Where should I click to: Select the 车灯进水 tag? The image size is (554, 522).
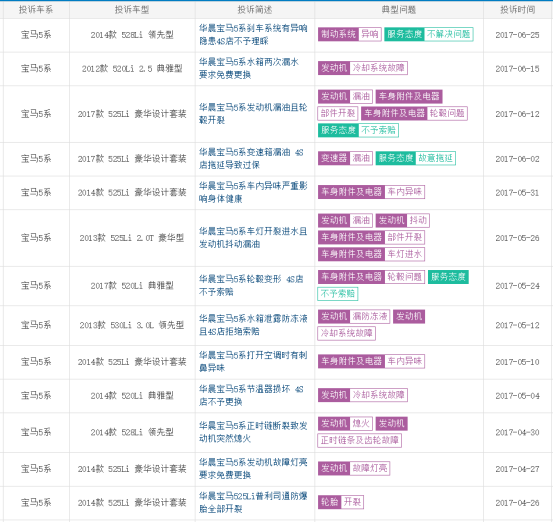point(405,254)
